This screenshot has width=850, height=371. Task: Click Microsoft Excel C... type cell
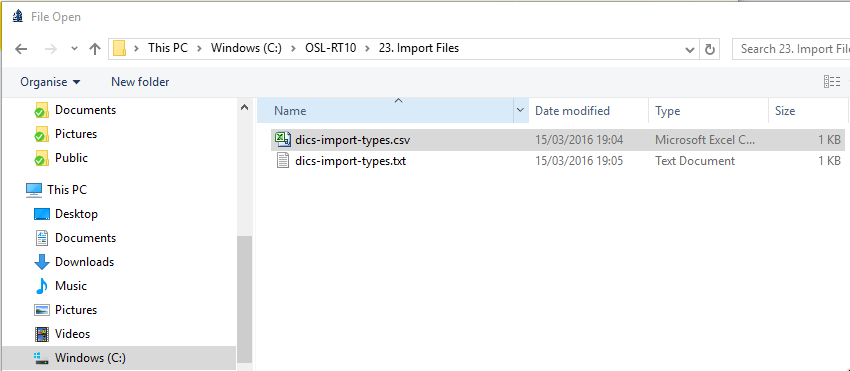pyautogui.click(x=705, y=140)
